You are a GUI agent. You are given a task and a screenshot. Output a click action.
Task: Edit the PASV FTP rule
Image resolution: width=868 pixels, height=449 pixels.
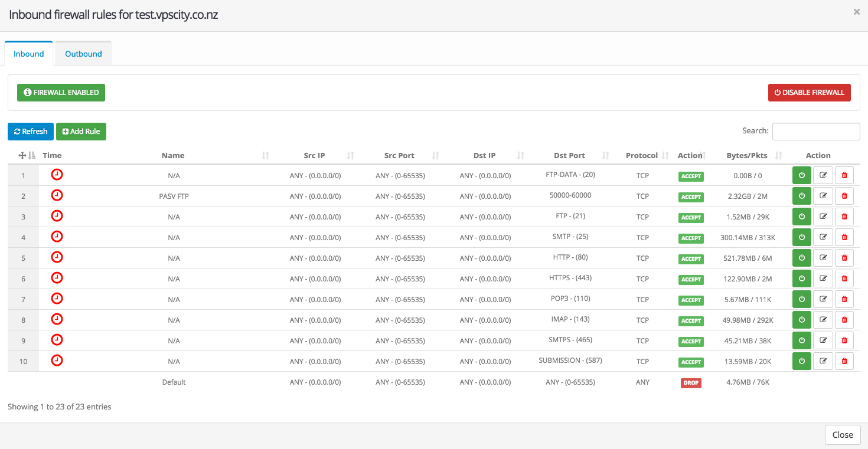tap(823, 196)
